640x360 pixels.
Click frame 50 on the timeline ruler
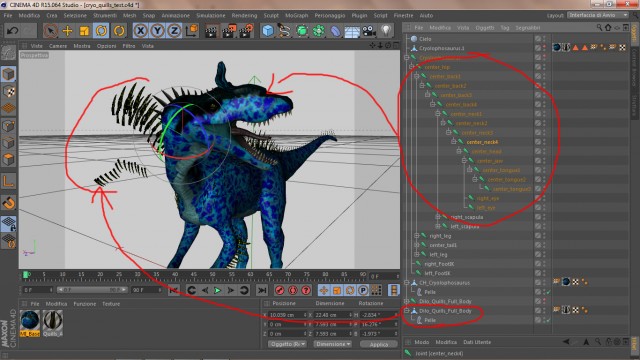(212, 276)
